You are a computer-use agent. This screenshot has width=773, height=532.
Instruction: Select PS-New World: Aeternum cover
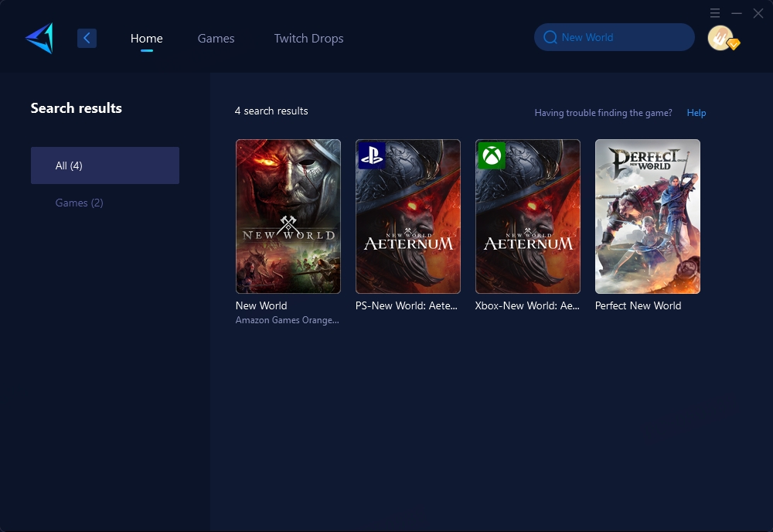407,217
